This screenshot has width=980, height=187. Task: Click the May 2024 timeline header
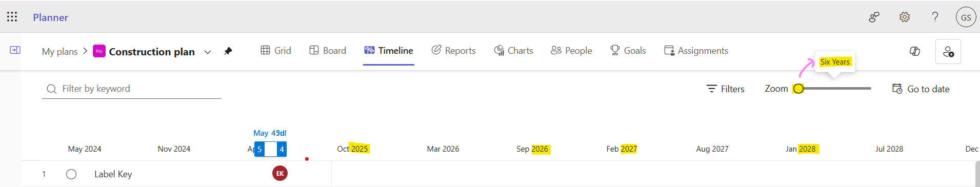[85, 149]
